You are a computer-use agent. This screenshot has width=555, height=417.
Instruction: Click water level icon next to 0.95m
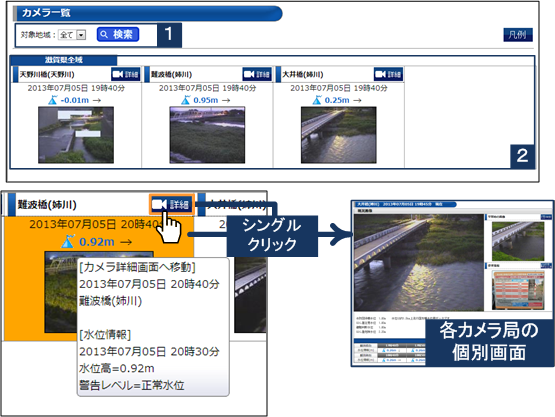pyautogui.click(x=185, y=100)
